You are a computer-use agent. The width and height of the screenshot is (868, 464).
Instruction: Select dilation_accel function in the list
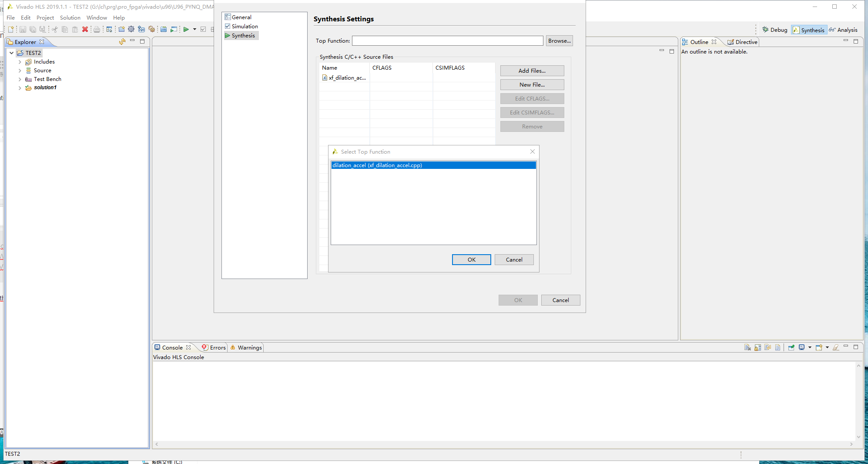[433, 165]
